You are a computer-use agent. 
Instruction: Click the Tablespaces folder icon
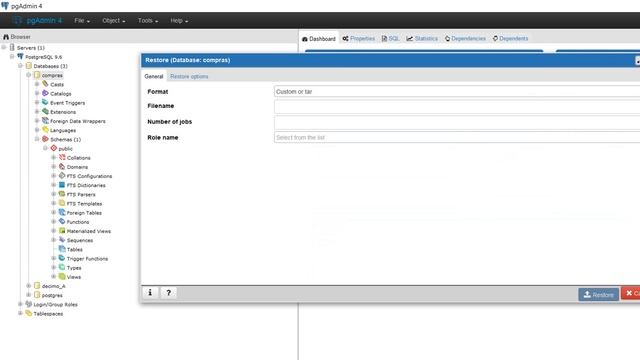click(29, 313)
